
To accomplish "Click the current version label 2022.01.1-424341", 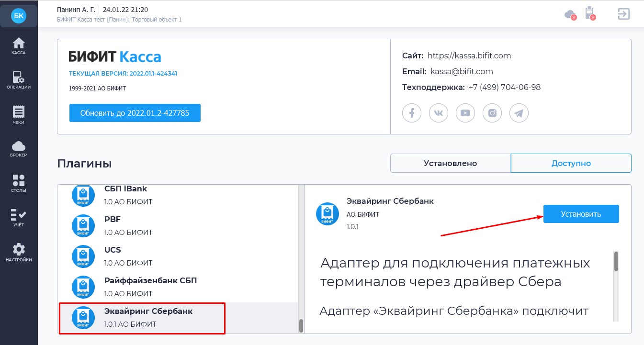I will click(x=123, y=74).
